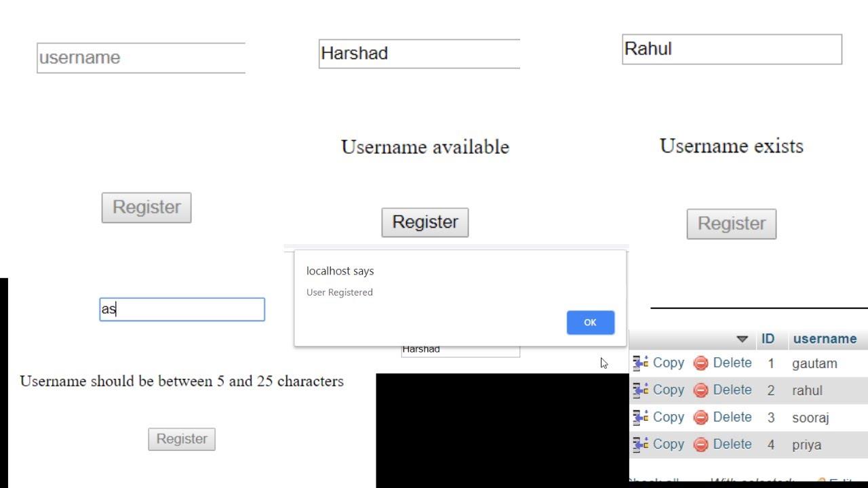Click Register below 'Username exists' message
Viewport: 868px width, 488px height.
tap(731, 224)
